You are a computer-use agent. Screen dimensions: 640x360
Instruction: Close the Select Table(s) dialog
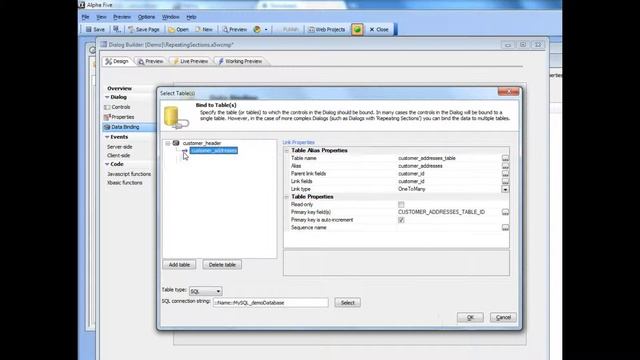point(508,92)
